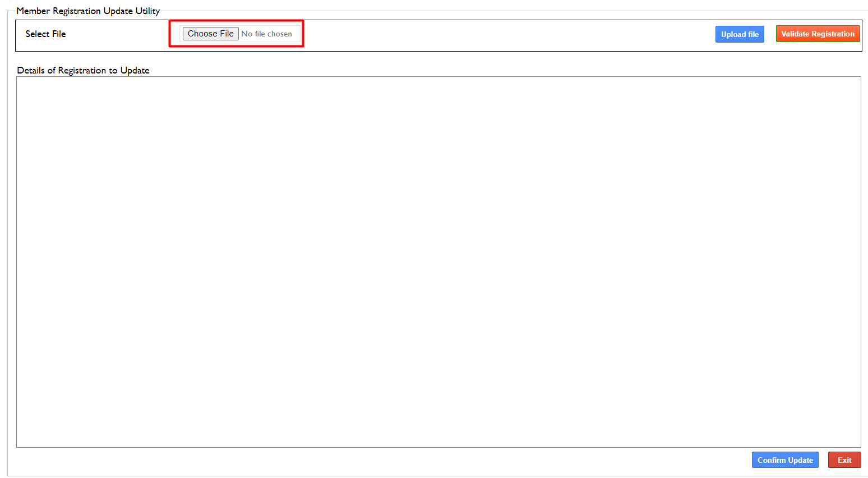Click the word 'Member' in the title
868x478 pixels.
pos(33,11)
